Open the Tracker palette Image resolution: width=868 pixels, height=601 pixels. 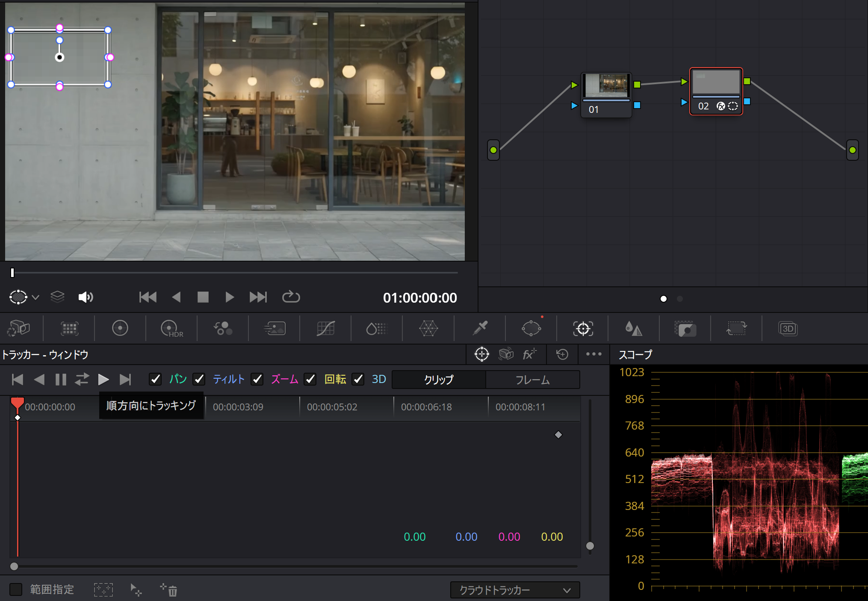(583, 329)
